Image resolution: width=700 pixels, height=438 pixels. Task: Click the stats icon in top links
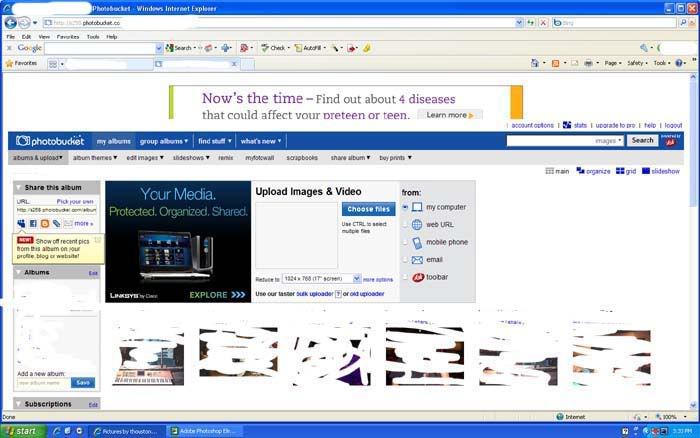[567, 125]
